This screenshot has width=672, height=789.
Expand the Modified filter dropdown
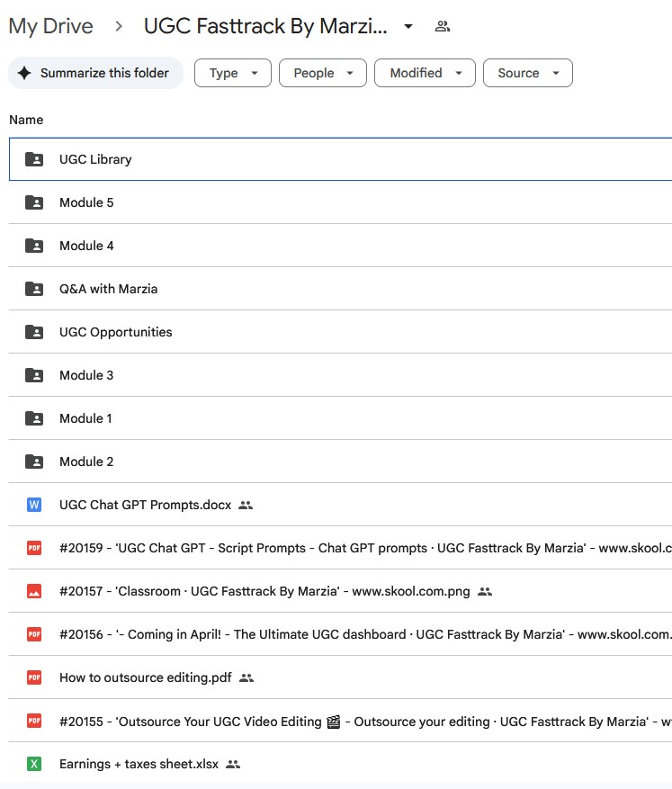425,73
